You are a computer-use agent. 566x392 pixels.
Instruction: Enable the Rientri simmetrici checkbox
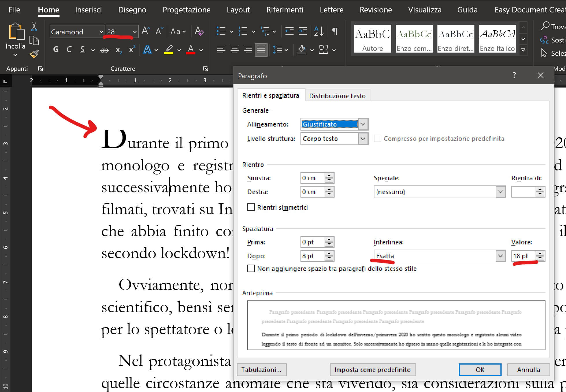[x=251, y=207]
